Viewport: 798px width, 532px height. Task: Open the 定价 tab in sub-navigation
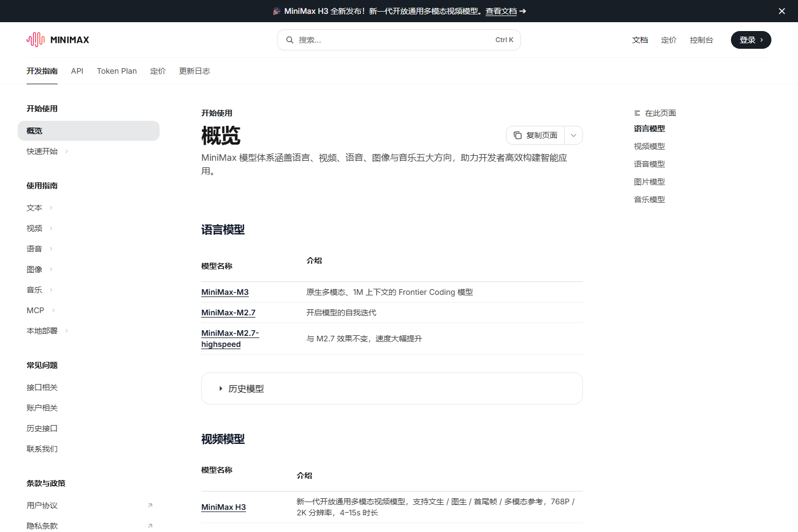click(158, 71)
